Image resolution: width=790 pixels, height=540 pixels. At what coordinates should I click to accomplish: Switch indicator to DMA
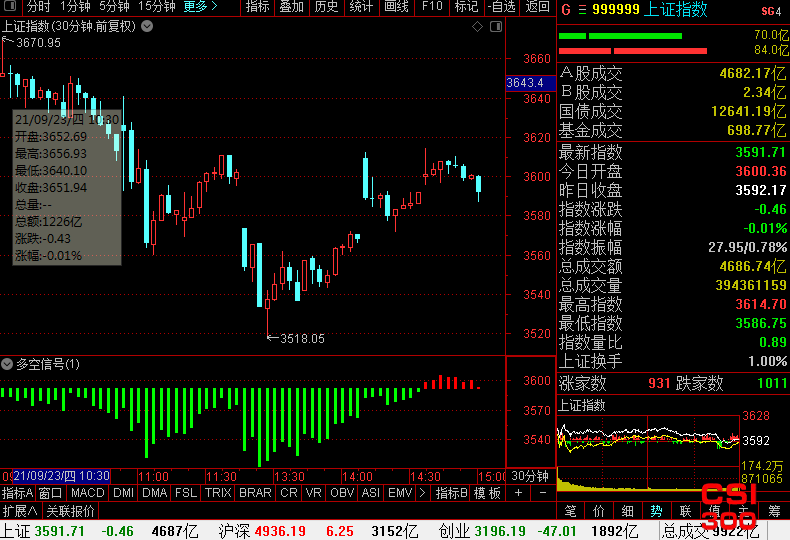click(x=155, y=493)
